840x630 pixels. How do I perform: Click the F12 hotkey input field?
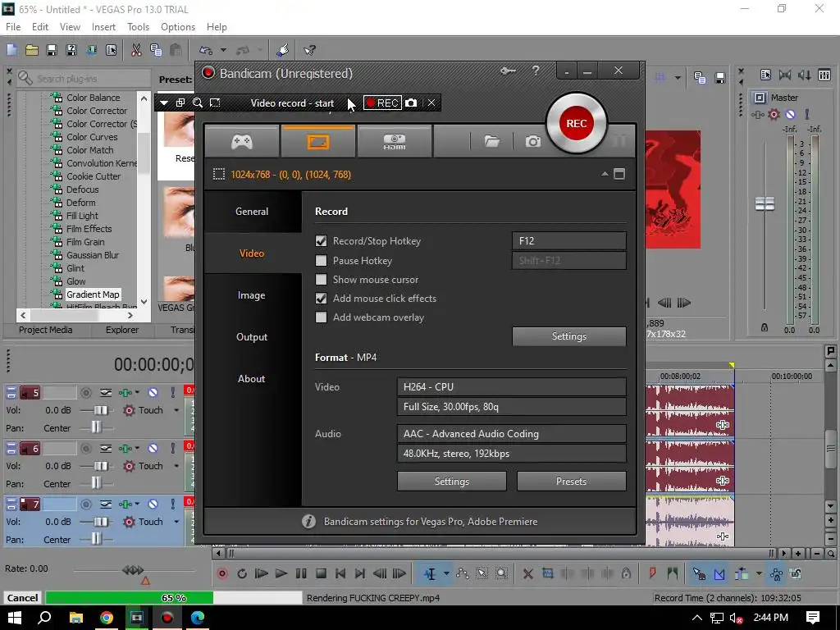(569, 241)
